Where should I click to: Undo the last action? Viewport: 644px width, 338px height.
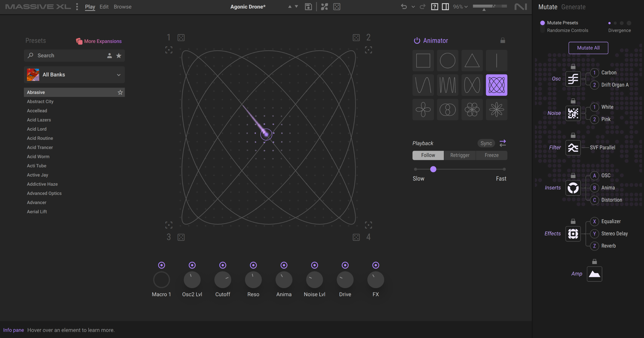[x=404, y=7]
